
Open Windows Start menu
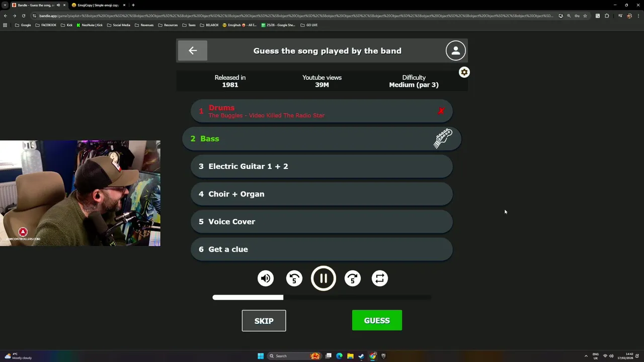(x=261, y=356)
